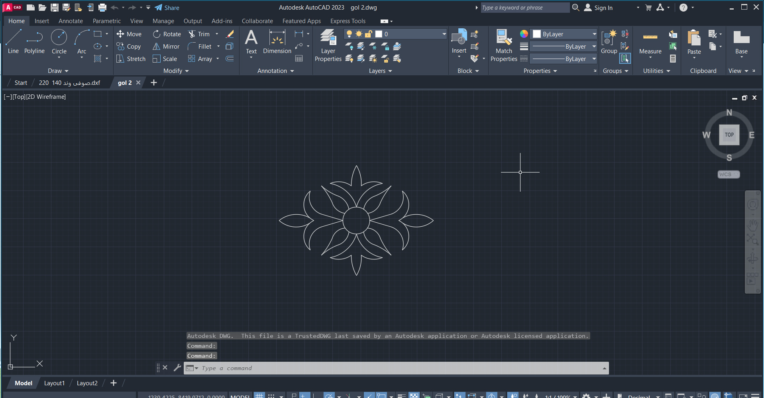The image size is (764, 398).
Task: Open the Insert tab
Action: coord(41,21)
